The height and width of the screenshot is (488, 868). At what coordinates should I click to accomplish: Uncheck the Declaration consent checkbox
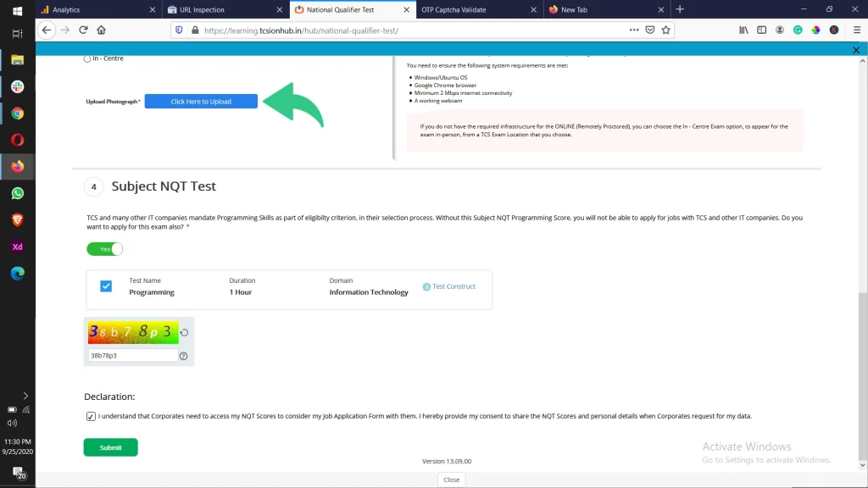(91, 416)
